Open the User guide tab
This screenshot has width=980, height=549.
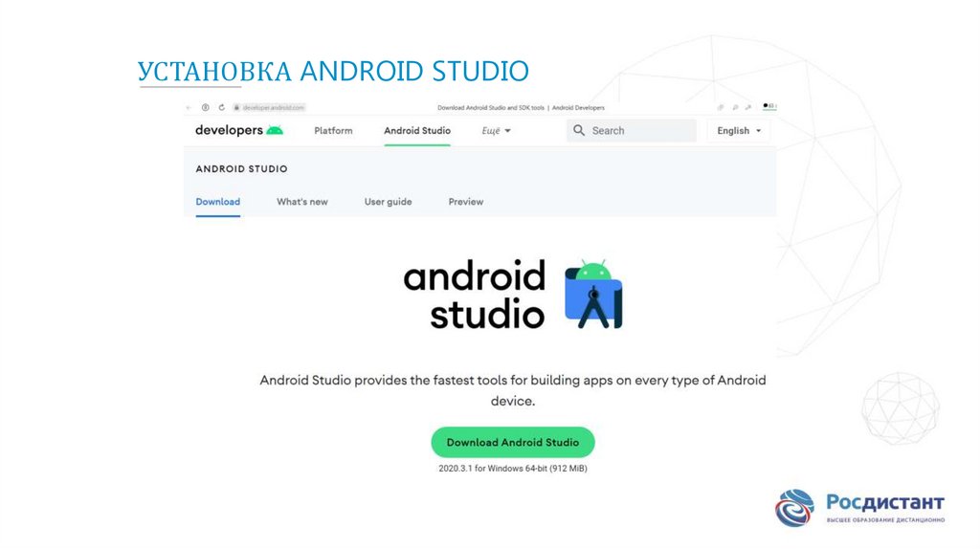(388, 202)
